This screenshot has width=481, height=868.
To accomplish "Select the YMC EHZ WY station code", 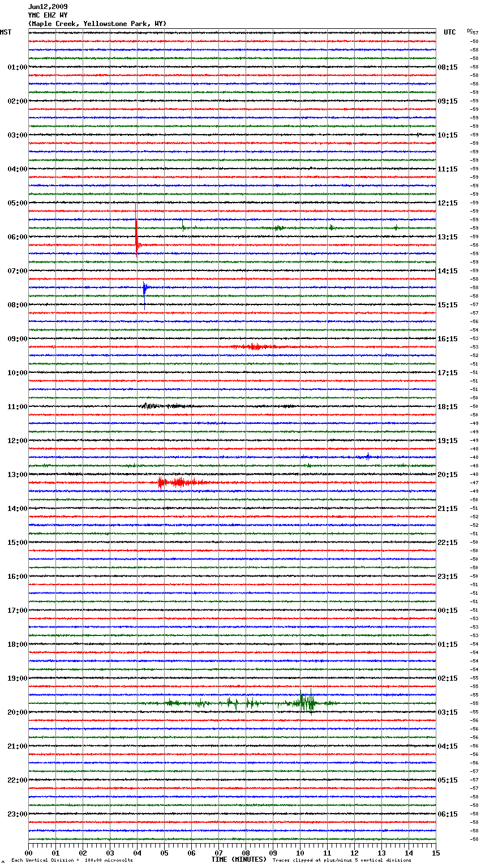I will [48, 15].
